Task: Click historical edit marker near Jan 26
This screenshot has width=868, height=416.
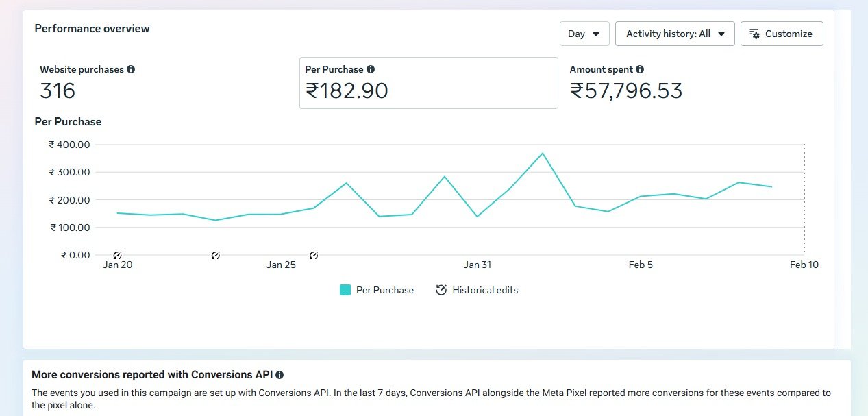Action: click(314, 256)
